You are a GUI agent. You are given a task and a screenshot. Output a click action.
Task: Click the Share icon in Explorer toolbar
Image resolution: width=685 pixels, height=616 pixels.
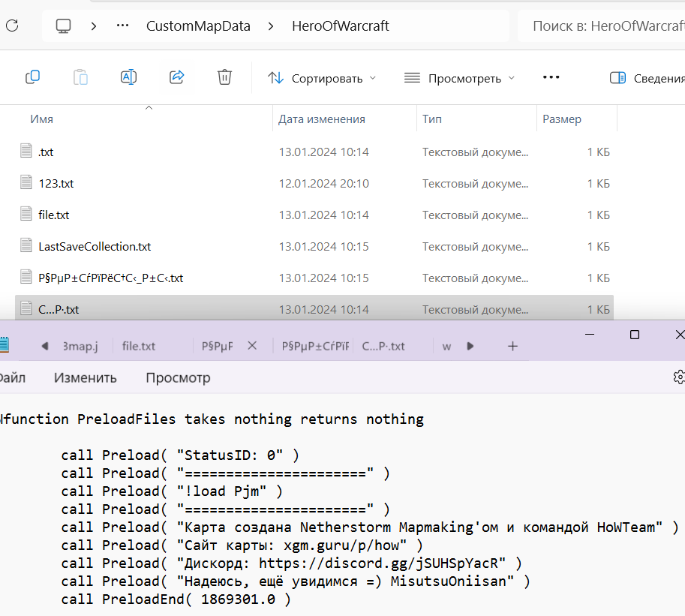tap(176, 77)
